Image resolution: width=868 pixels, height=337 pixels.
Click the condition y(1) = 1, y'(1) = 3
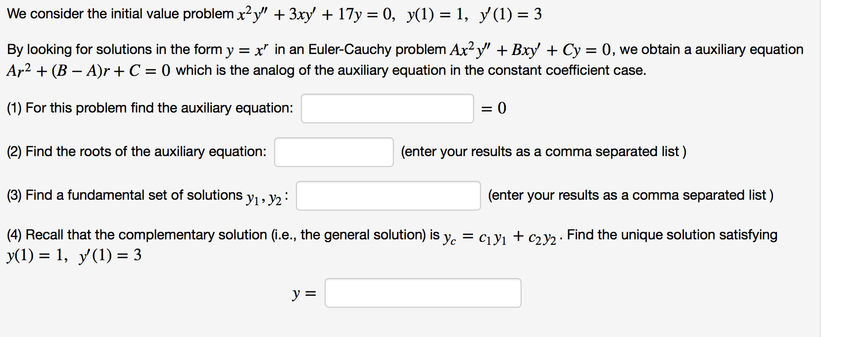(73, 255)
